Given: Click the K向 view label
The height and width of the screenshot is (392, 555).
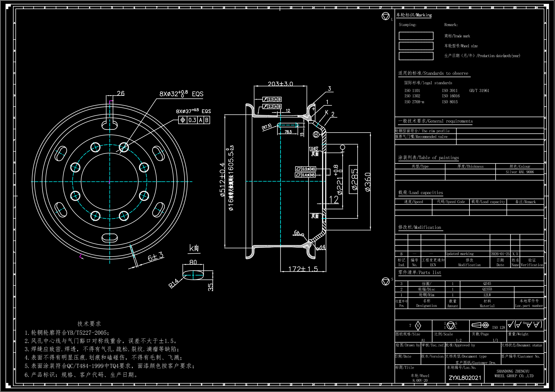Looking at the screenshot, I should (x=194, y=248).
